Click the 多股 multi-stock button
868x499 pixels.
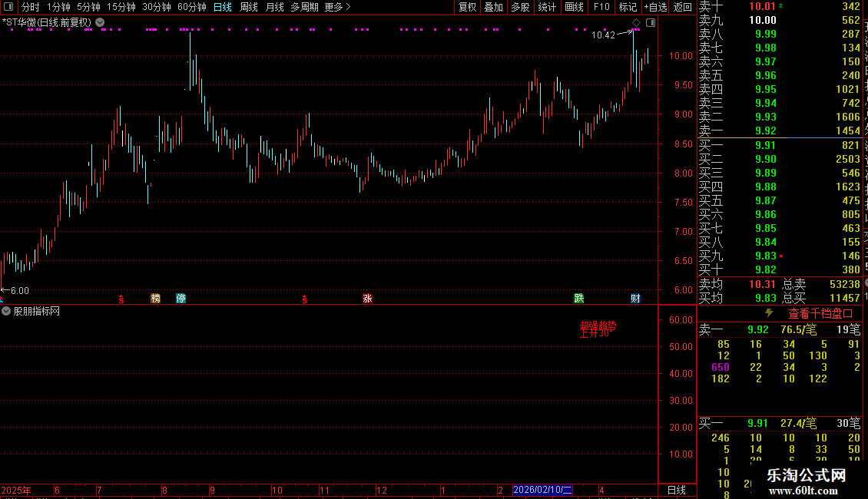[x=520, y=7]
